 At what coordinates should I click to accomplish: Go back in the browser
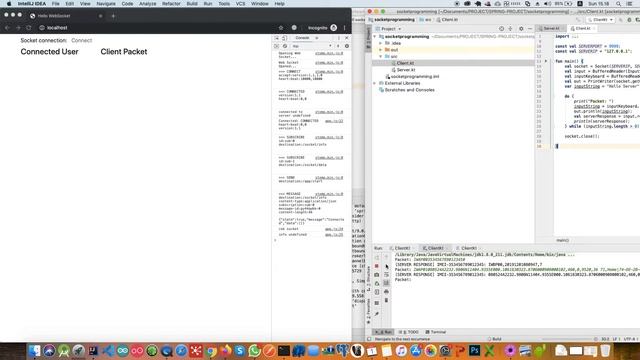pos(7,28)
